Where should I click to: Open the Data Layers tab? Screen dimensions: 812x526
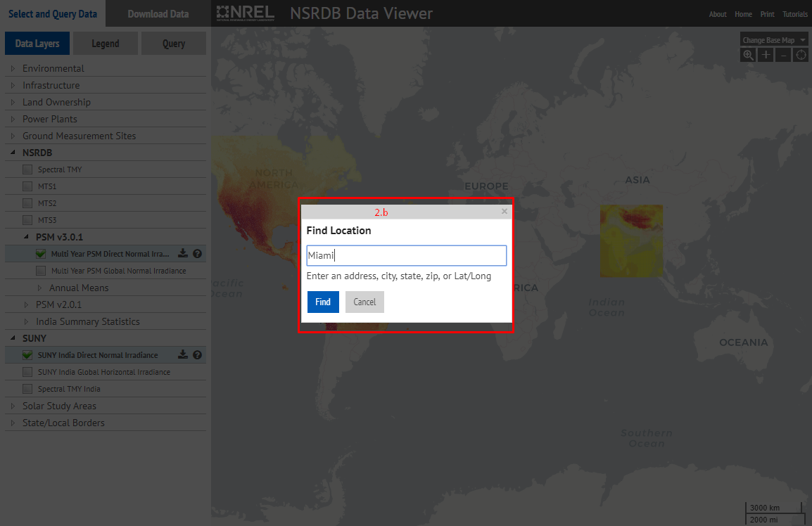coord(37,44)
